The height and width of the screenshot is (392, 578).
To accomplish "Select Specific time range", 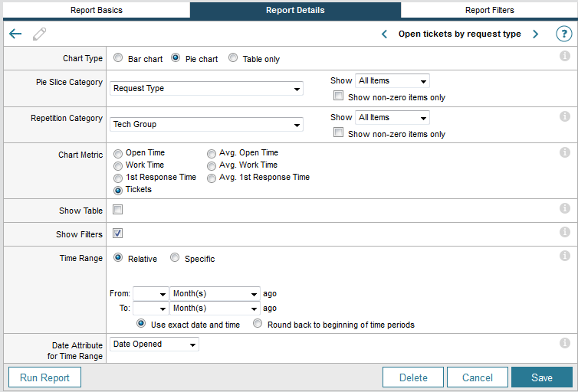I will (x=175, y=258).
